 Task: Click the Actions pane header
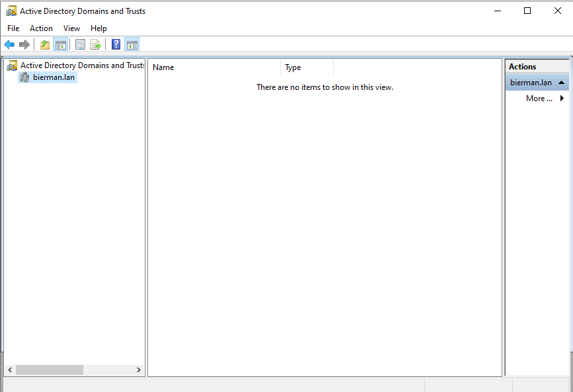pos(537,67)
